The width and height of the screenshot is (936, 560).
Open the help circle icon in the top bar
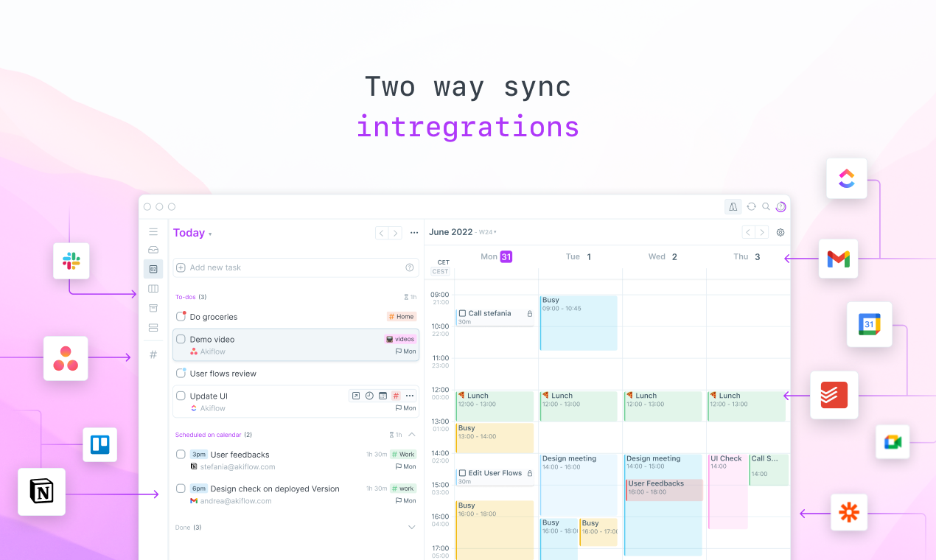[781, 207]
